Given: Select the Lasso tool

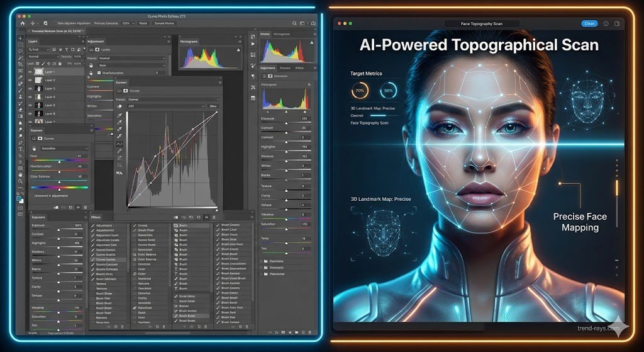Looking at the screenshot, I should click(21, 52).
